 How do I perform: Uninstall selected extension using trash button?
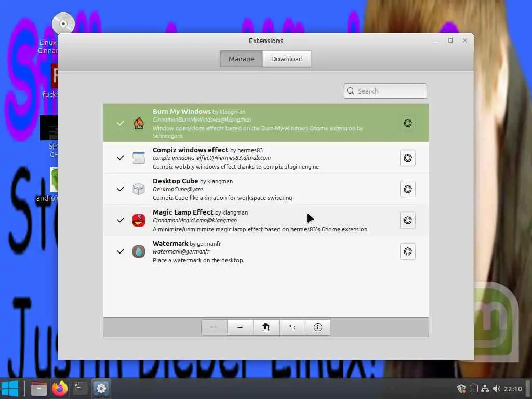click(265, 327)
